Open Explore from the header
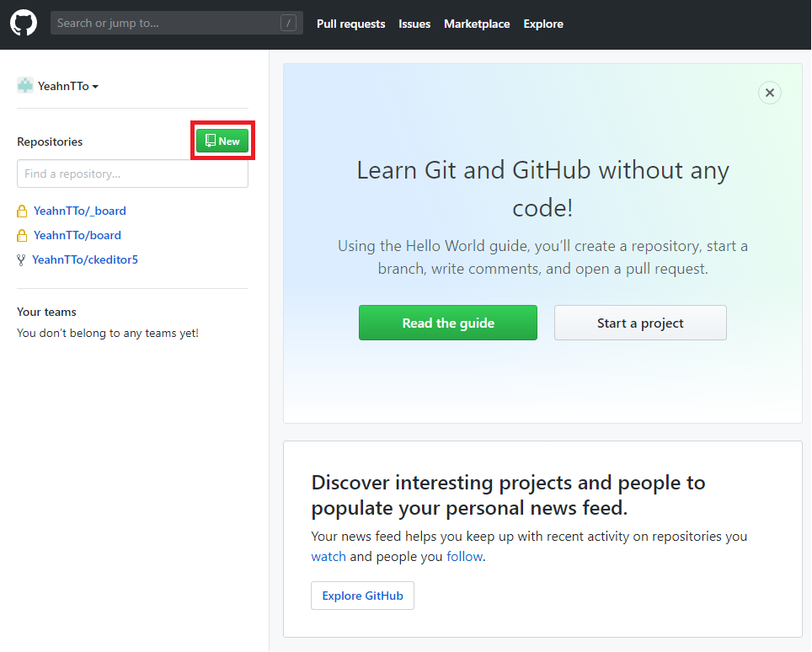812x652 pixels. click(x=543, y=24)
